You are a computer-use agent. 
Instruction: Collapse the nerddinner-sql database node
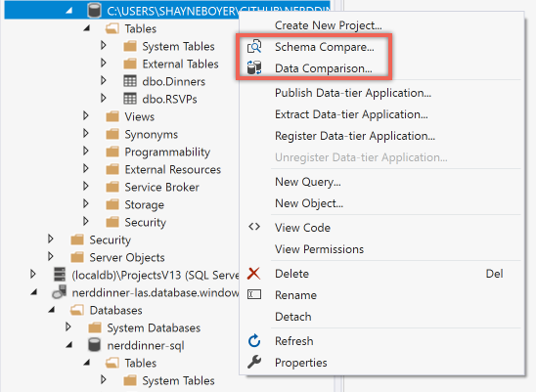point(69,345)
